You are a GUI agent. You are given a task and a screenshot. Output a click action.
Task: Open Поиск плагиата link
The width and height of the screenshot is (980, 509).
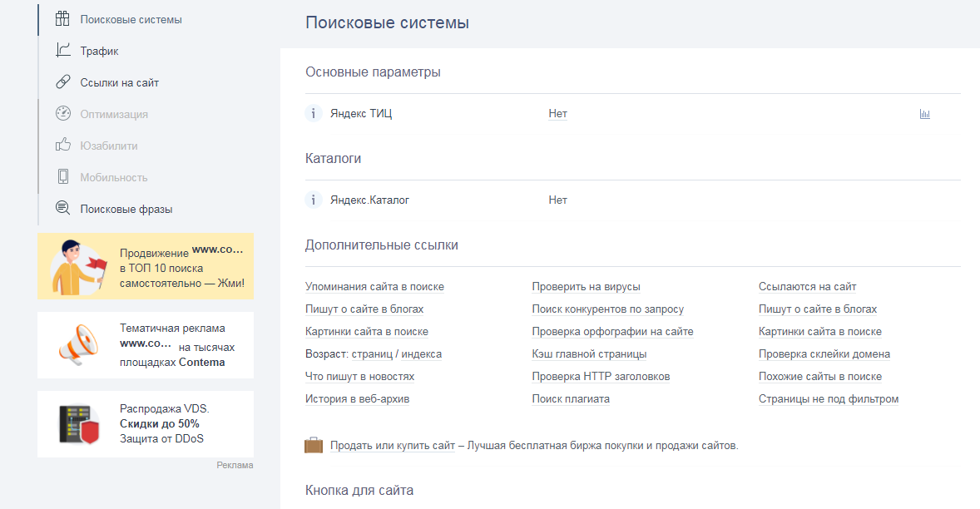(571, 399)
